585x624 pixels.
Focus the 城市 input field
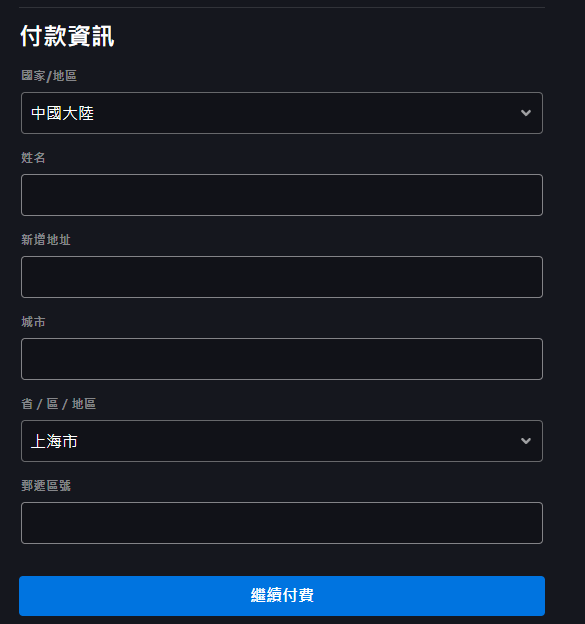coord(282,359)
